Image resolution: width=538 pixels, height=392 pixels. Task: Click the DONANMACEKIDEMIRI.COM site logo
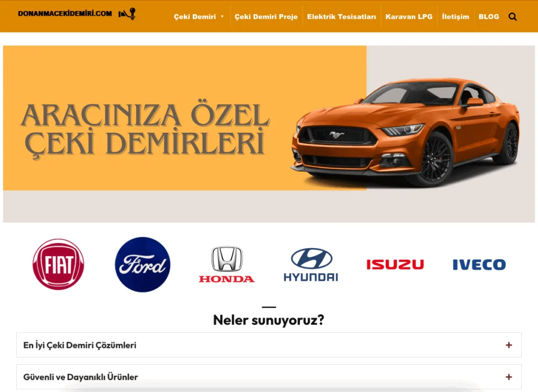tap(77, 14)
